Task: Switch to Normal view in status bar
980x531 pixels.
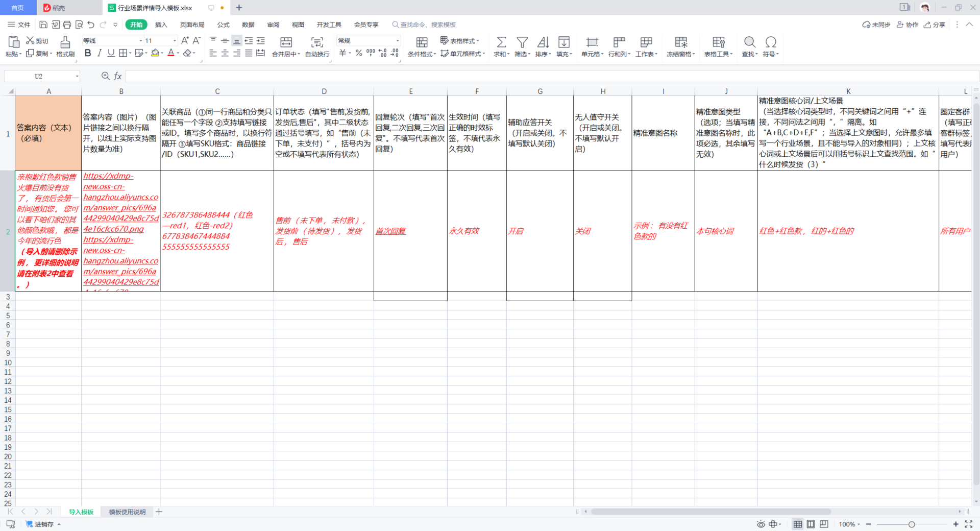Action: pyautogui.click(x=798, y=524)
